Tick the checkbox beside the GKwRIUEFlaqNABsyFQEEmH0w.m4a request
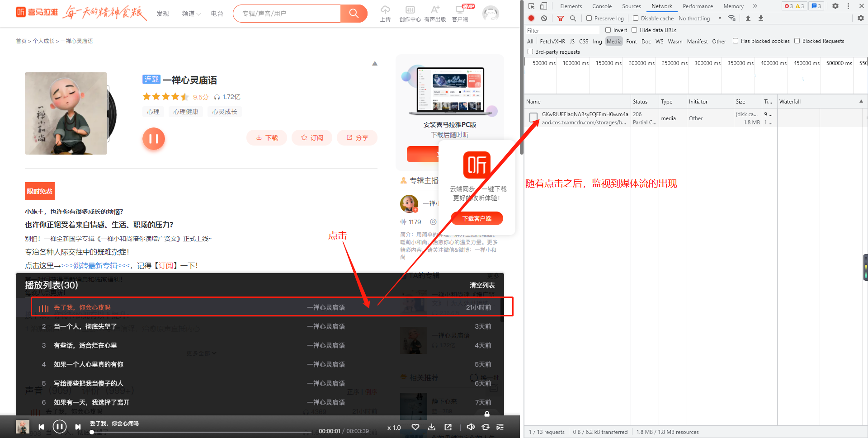Image resolution: width=868 pixels, height=438 pixels. 533,118
